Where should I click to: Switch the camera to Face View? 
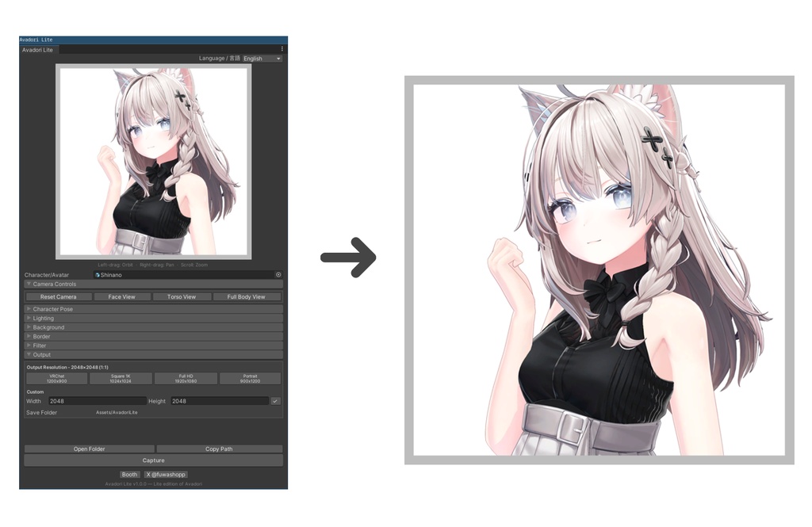121,296
